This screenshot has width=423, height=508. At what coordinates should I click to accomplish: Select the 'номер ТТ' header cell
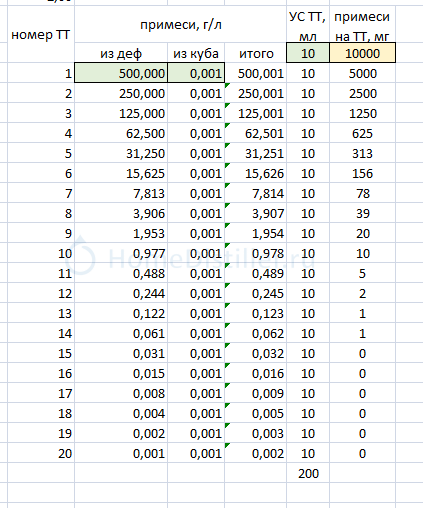(x=41, y=34)
